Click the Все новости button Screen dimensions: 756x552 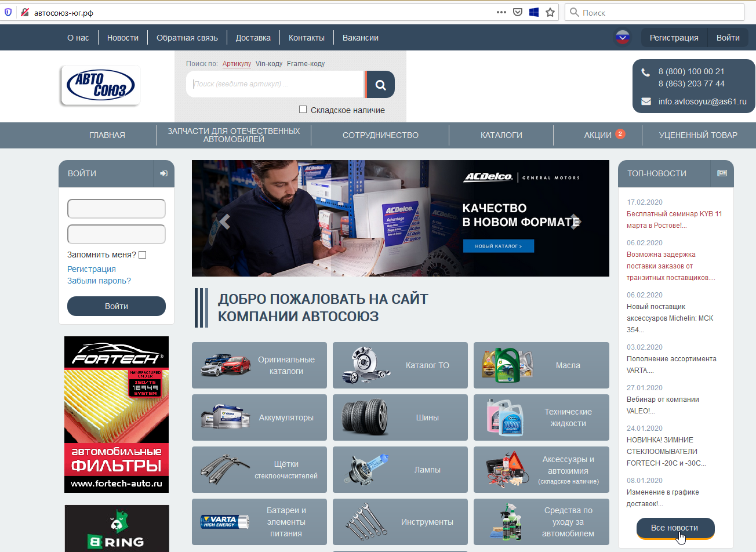(x=675, y=528)
